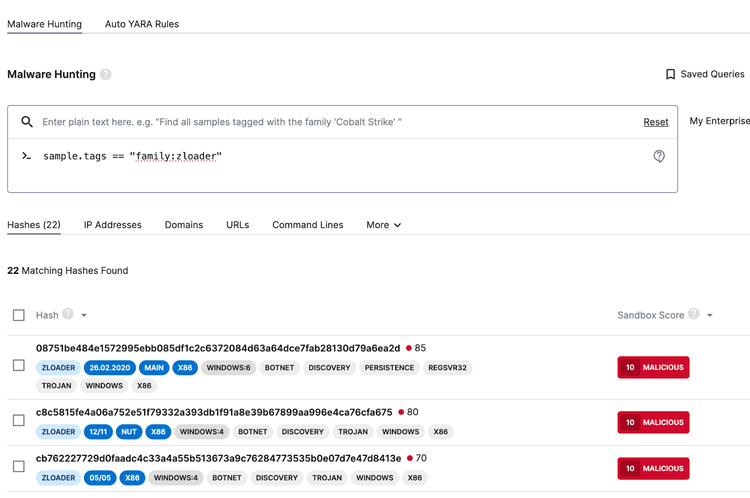750x498 pixels.
Task: Click help icon next to Hash column
Action: (68, 314)
